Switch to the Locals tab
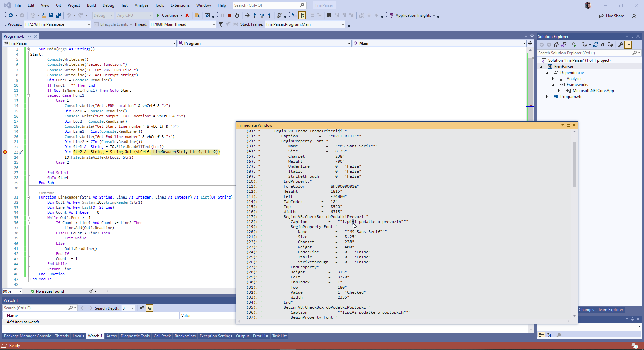 pyautogui.click(x=78, y=336)
